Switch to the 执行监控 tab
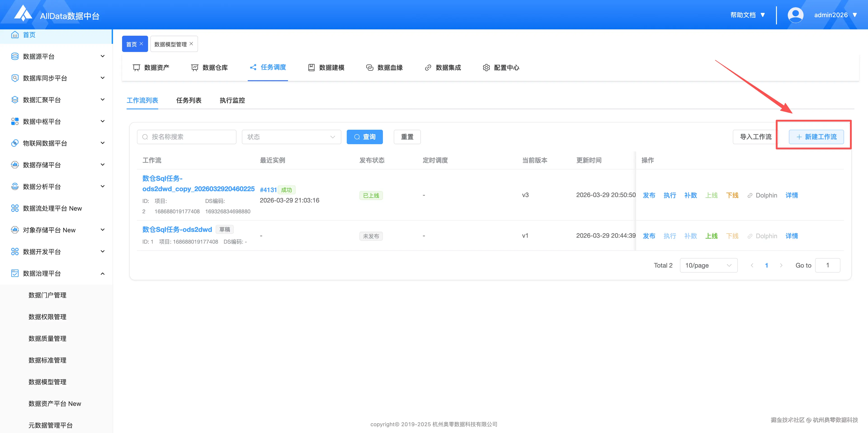The image size is (868, 433). pyautogui.click(x=232, y=100)
